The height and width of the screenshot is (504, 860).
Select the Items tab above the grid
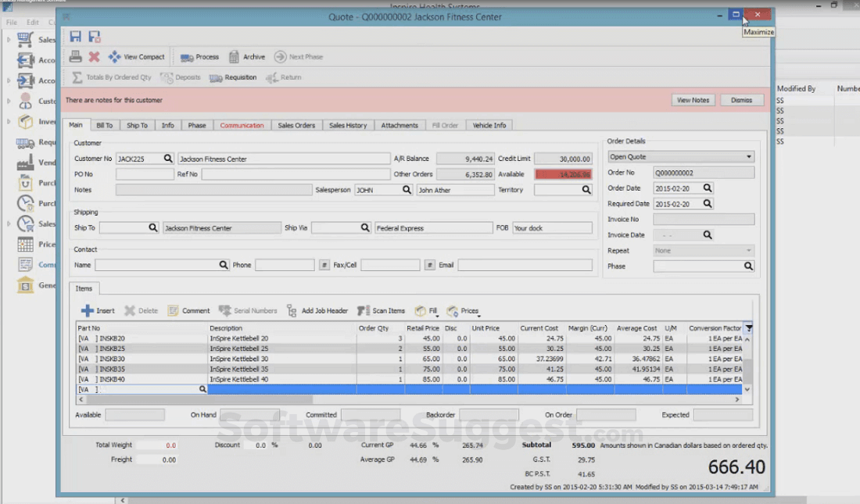coord(84,288)
